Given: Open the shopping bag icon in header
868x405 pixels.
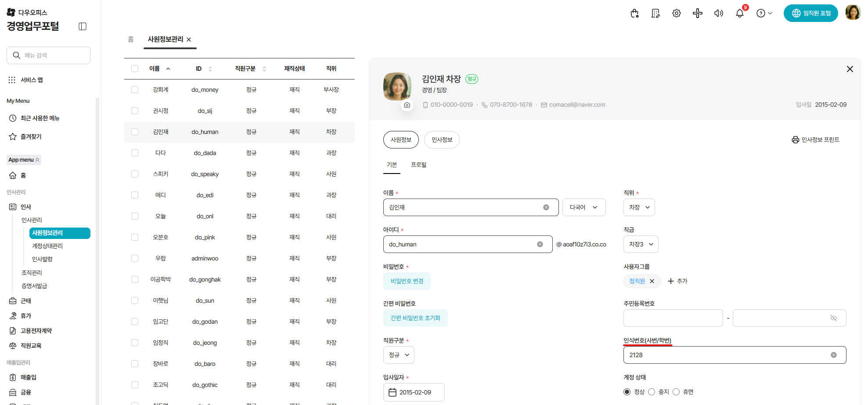Looking at the screenshot, I should [634, 13].
